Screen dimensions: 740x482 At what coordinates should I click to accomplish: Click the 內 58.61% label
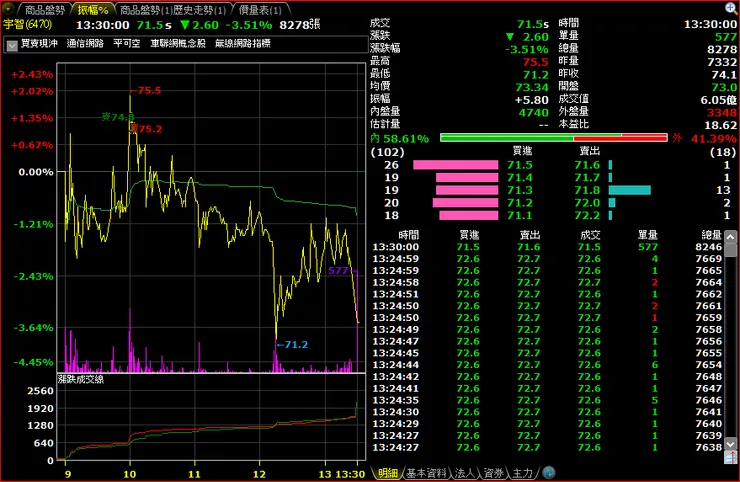[400, 138]
